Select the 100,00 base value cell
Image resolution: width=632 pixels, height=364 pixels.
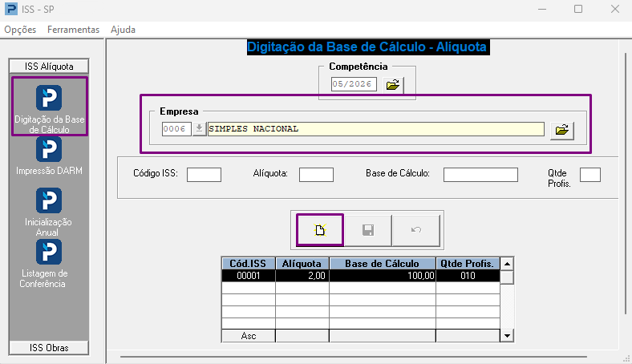pyautogui.click(x=382, y=276)
